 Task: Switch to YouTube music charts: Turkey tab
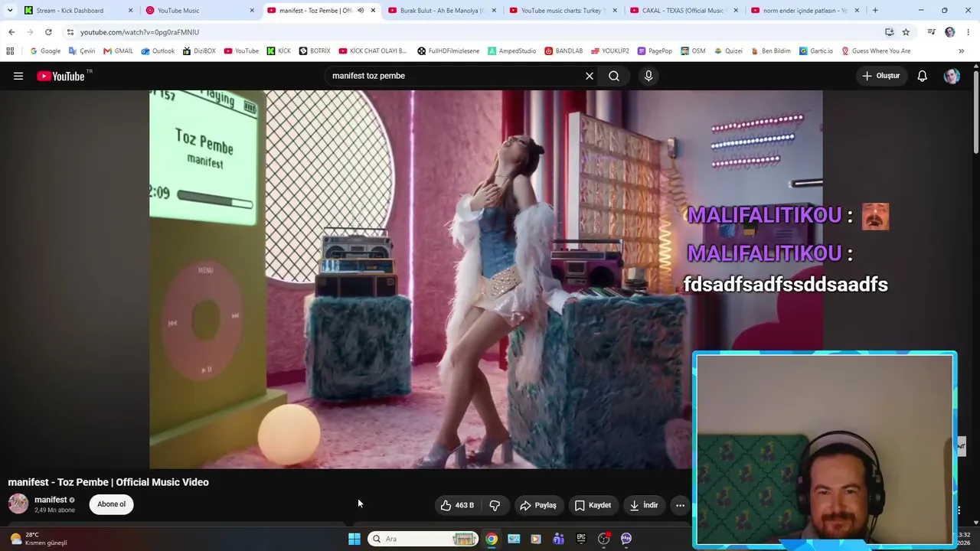pos(563,11)
